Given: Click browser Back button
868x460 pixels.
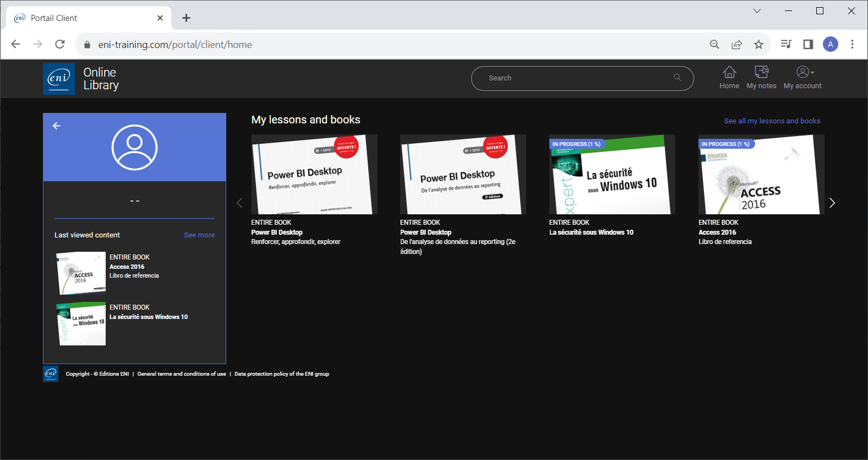Looking at the screenshot, I should coord(15,44).
